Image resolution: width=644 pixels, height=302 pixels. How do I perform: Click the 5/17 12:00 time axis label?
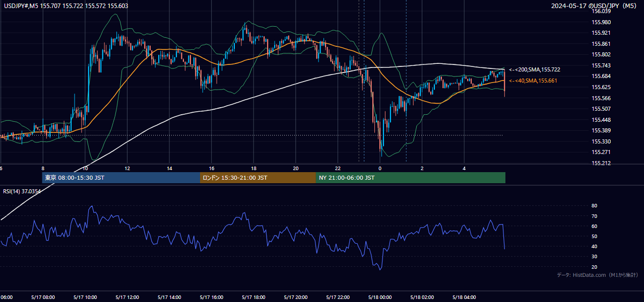click(x=127, y=297)
